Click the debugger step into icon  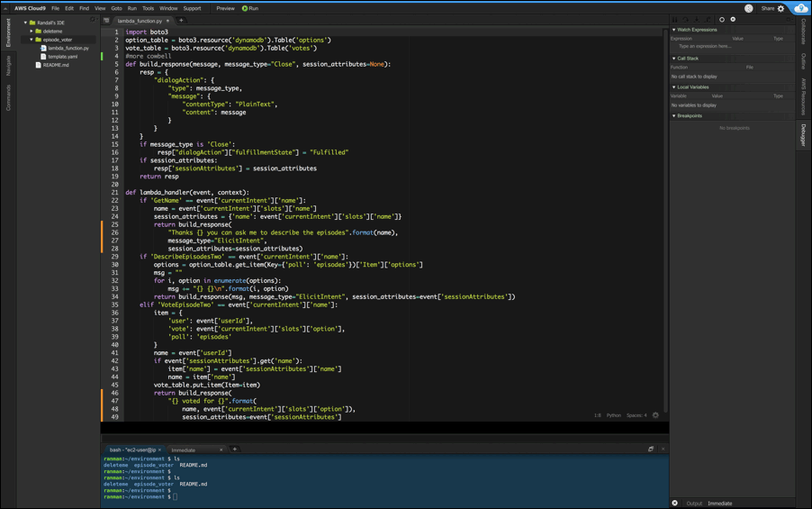697,19
